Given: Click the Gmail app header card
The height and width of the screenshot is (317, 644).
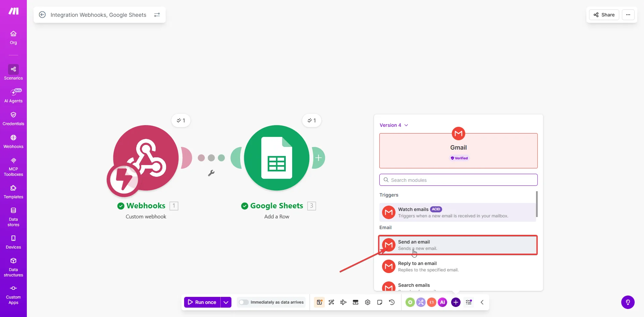Looking at the screenshot, I should (459, 151).
